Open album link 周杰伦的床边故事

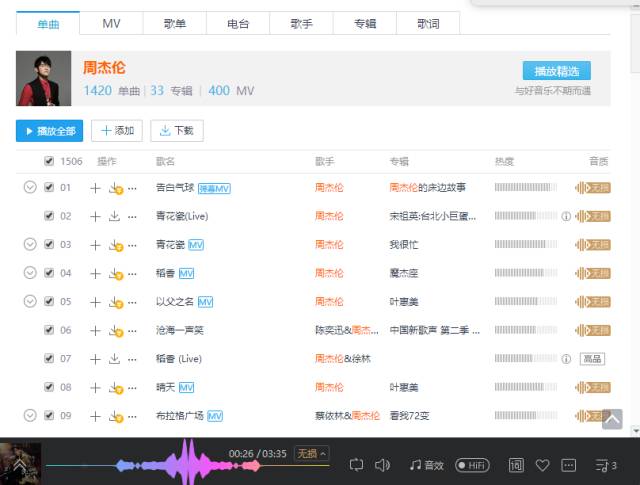tap(427, 187)
